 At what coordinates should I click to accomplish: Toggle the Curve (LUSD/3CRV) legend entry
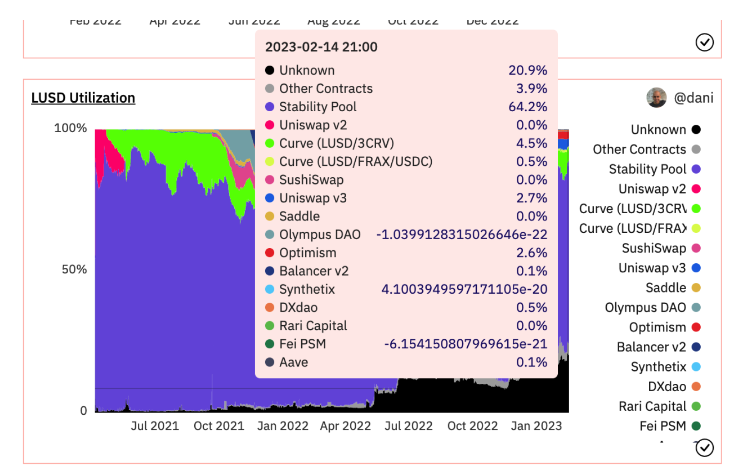[x=640, y=209]
